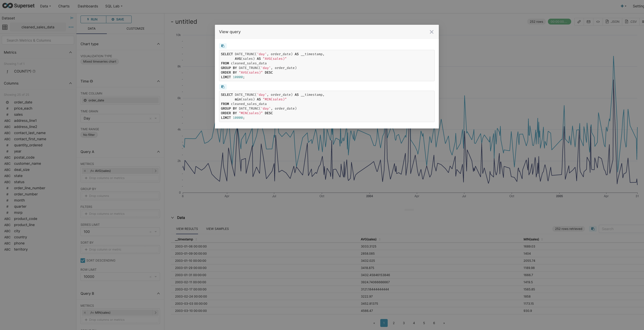Viewport: 644px width, 330px height.
Task: Click the Run button
Action: [93, 19]
